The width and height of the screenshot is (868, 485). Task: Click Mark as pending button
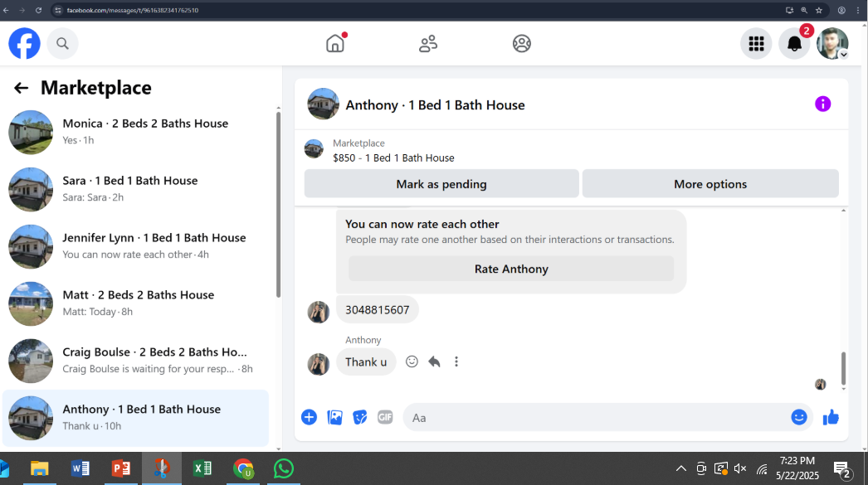(x=441, y=183)
